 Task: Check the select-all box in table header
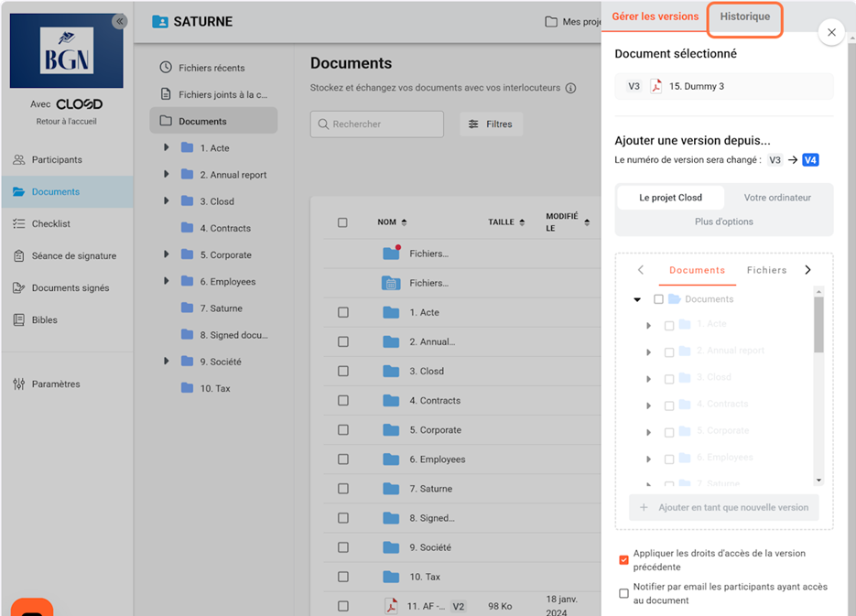pos(342,222)
